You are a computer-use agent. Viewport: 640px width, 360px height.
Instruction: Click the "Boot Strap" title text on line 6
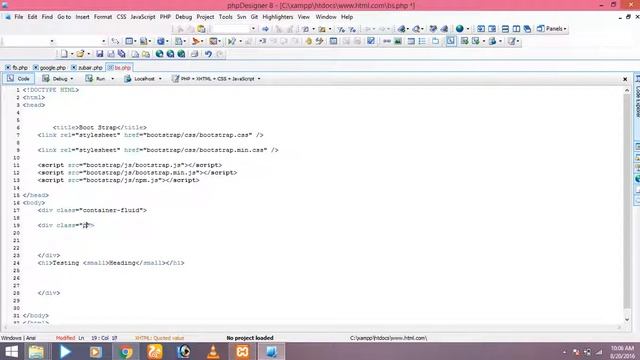click(x=98, y=128)
